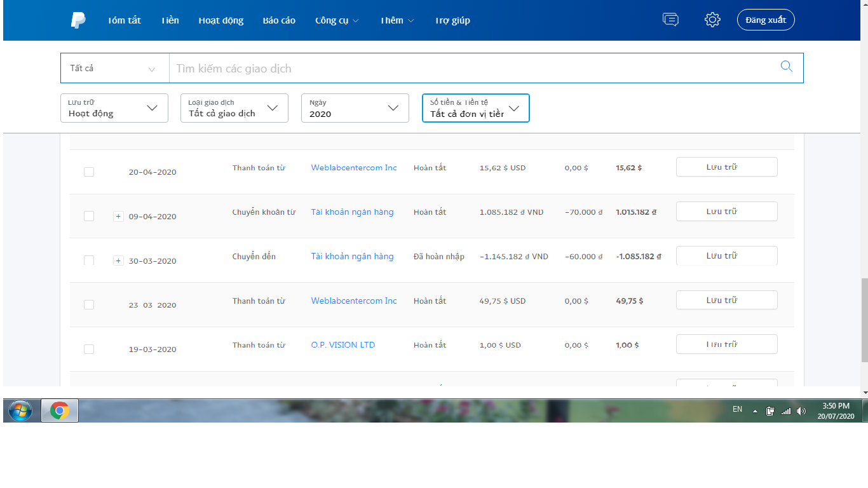The width and height of the screenshot is (868, 488).
Task: Click the 15,62 $ USD amount
Action: 503,168
